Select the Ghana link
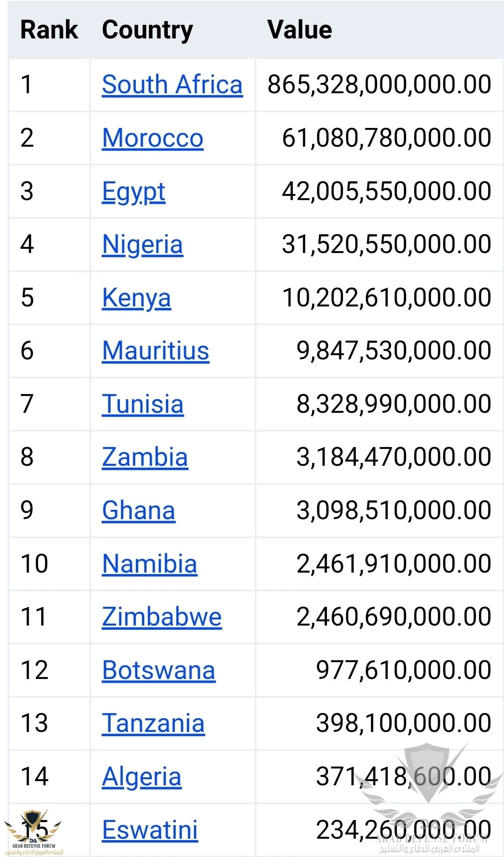The width and height of the screenshot is (504, 857). [139, 511]
